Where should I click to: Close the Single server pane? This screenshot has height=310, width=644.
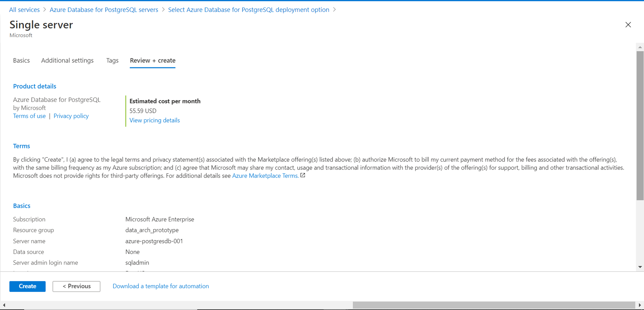pos(628,25)
